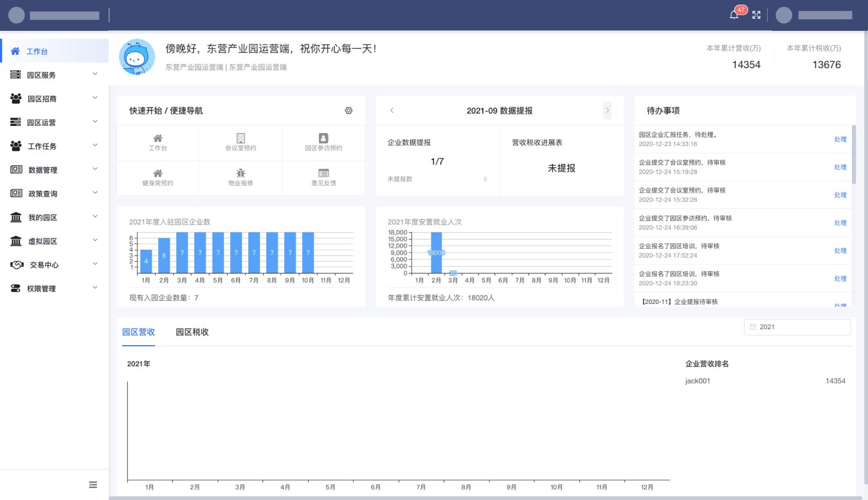Switch to the 园区税收 tab
Screen dimensions: 868x500
point(191,332)
